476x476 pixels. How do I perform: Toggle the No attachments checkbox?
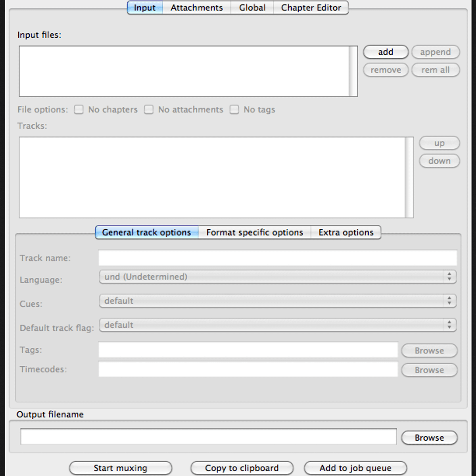tap(149, 109)
